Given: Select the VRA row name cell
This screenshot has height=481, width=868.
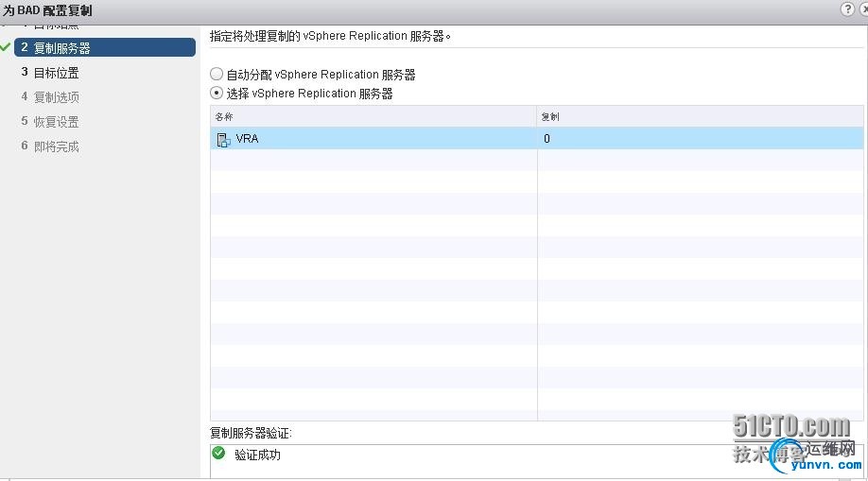Looking at the screenshot, I should 373,138.
